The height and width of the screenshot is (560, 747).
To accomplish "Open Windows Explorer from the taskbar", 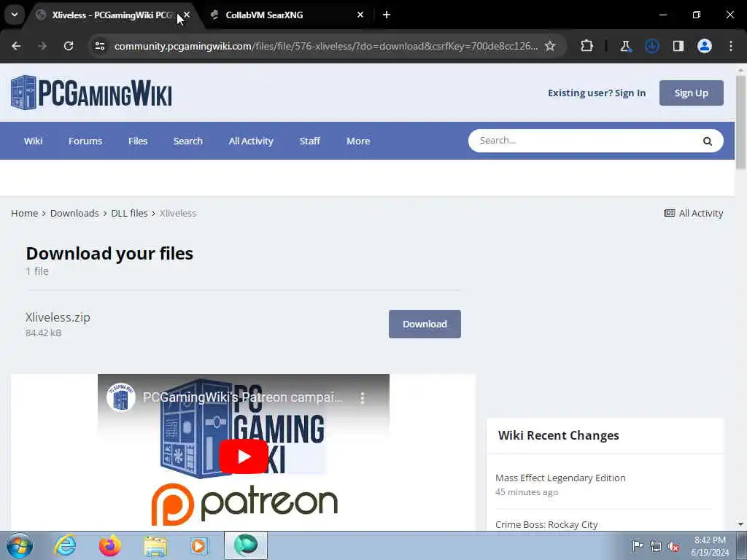I will (x=155, y=545).
